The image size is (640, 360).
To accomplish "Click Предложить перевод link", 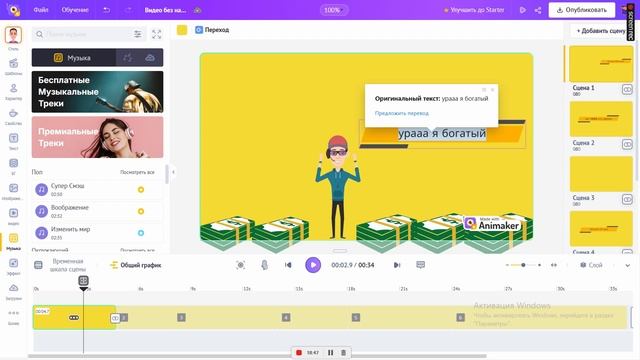I will [402, 113].
